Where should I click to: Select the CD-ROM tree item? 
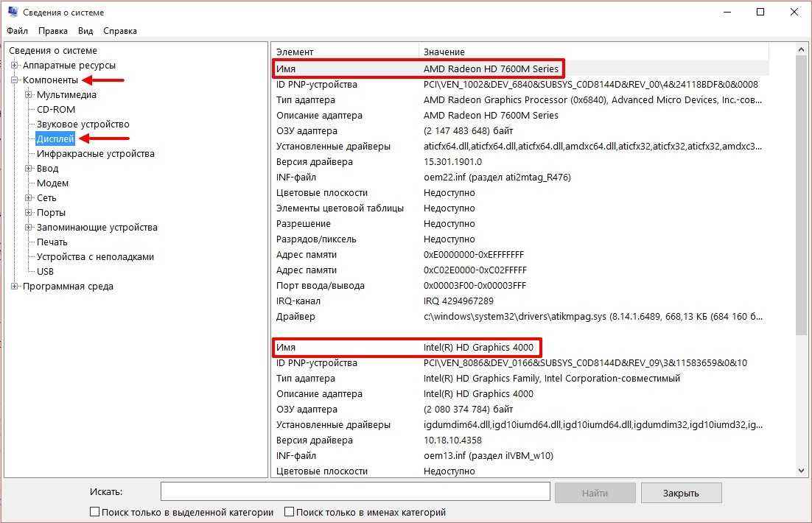(56, 110)
